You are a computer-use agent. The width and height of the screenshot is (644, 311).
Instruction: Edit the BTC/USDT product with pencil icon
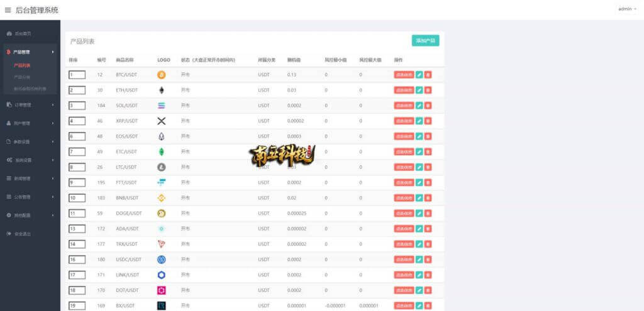pos(419,75)
